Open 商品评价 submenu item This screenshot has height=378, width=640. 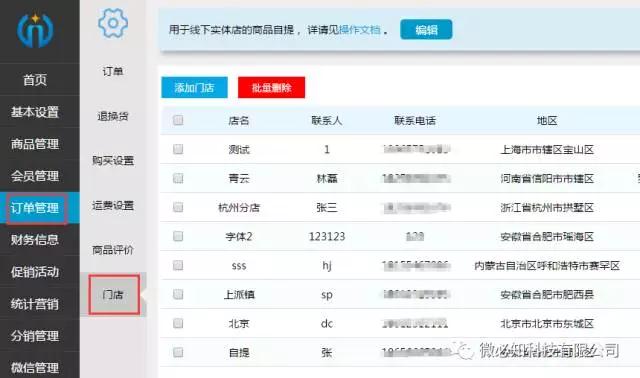tap(113, 250)
